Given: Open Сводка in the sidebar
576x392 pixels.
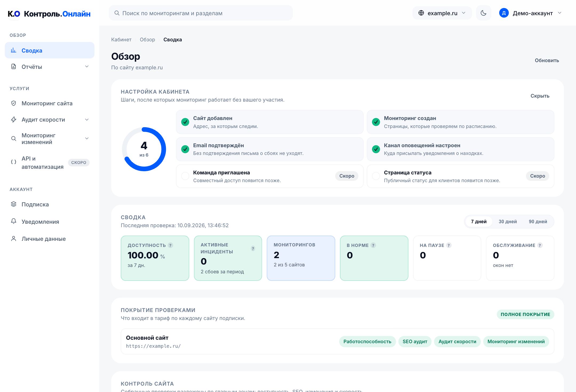Looking at the screenshot, I should pyautogui.click(x=50, y=50).
